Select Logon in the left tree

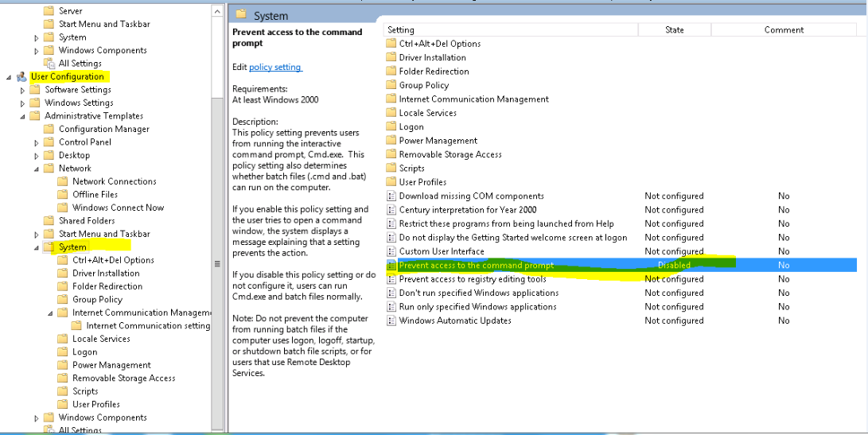[84, 352]
